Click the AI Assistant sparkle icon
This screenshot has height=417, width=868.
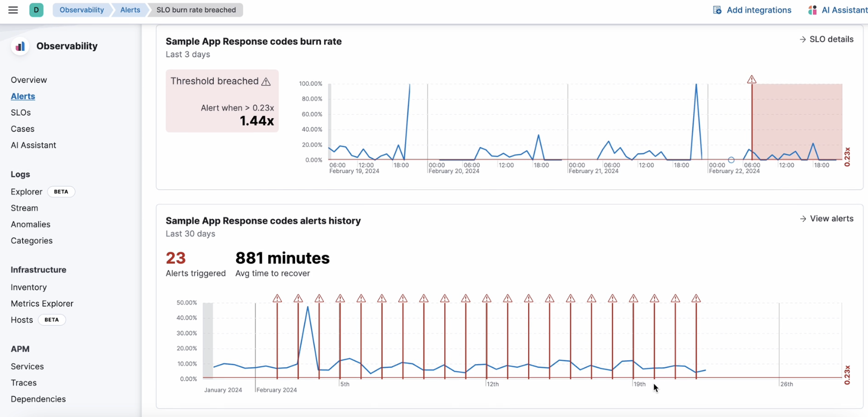(x=812, y=10)
